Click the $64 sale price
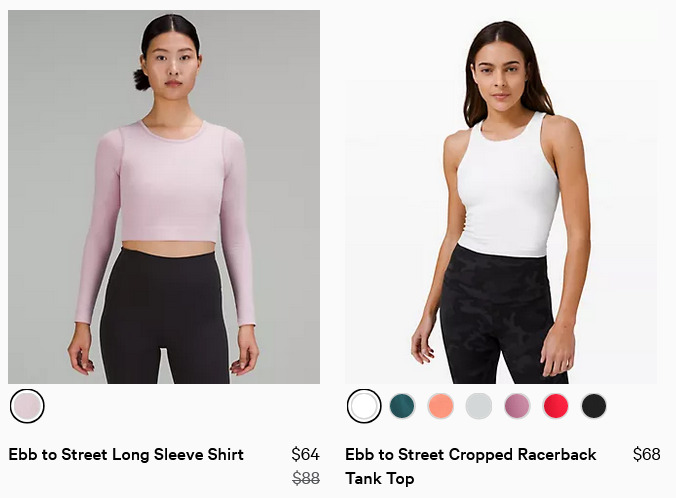 (305, 454)
